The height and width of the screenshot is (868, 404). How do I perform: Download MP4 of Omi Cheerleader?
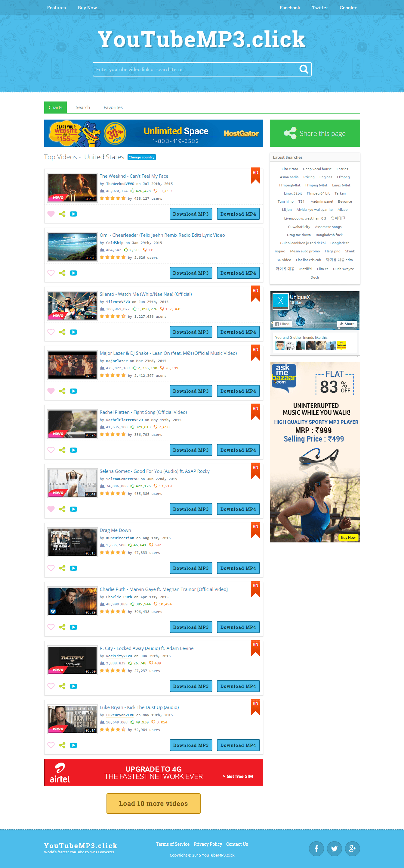pyautogui.click(x=238, y=273)
